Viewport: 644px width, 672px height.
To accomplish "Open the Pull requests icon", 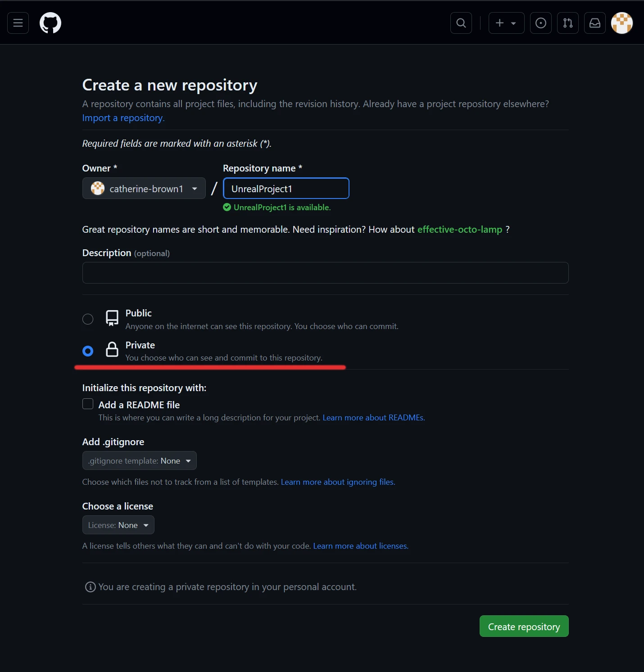I will click(567, 23).
